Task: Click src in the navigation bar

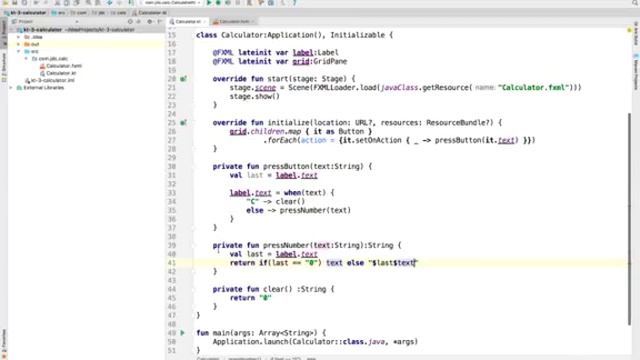Action: [58, 13]
